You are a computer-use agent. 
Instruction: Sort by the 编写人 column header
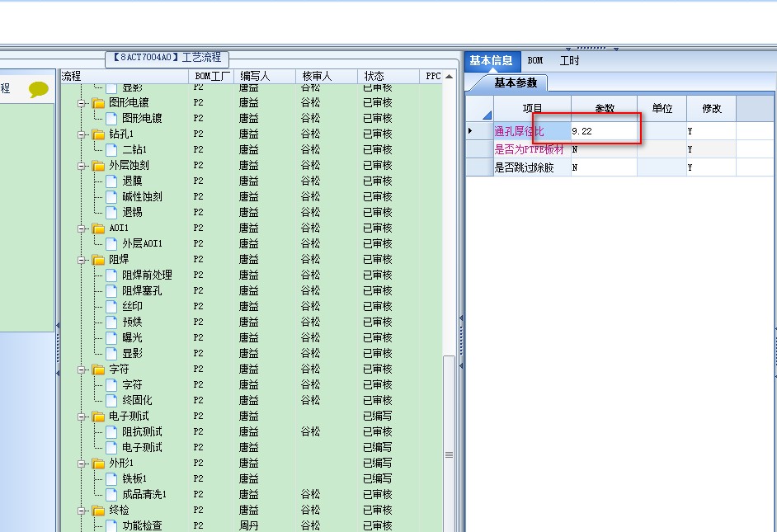click(x=265, y=76)
